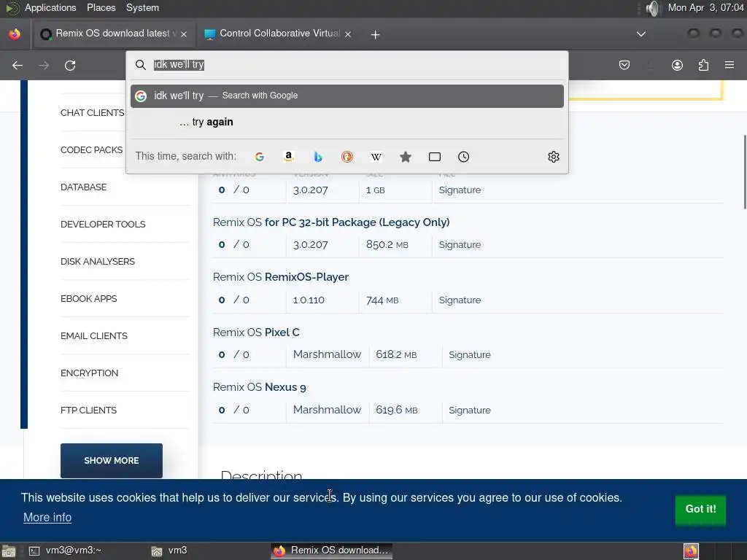Search this time with DuckDuckGo icon
Image resolution: width=747 pixels, height=560 pixels.
347,157
